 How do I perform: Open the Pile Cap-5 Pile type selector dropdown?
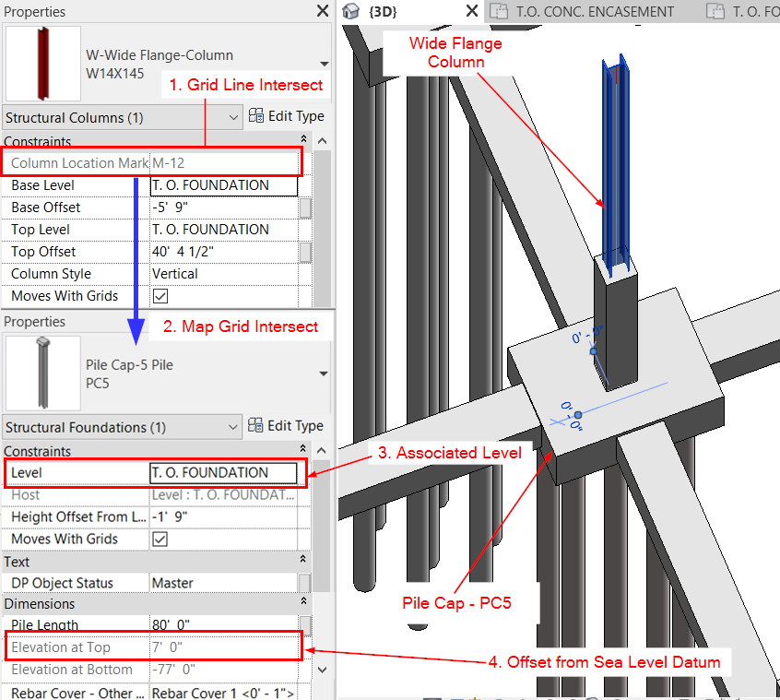(x=325, y=374)
